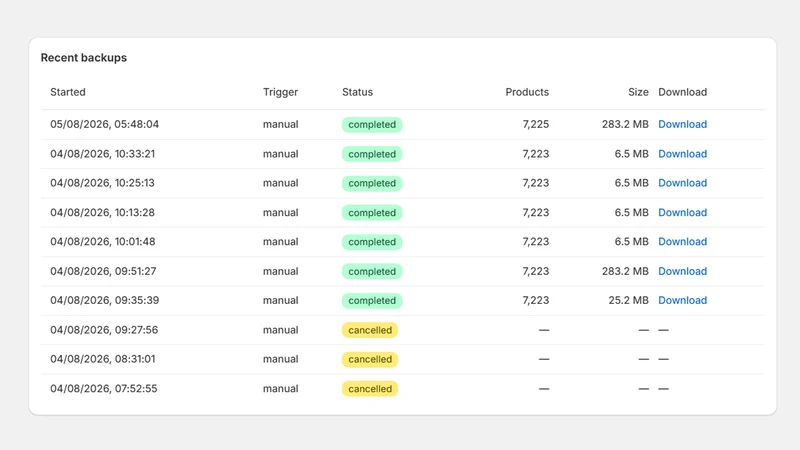Click the 6.5 MB size in 10:01:48 row
This screenshot has height=450, width=800.
coord(632,242)
